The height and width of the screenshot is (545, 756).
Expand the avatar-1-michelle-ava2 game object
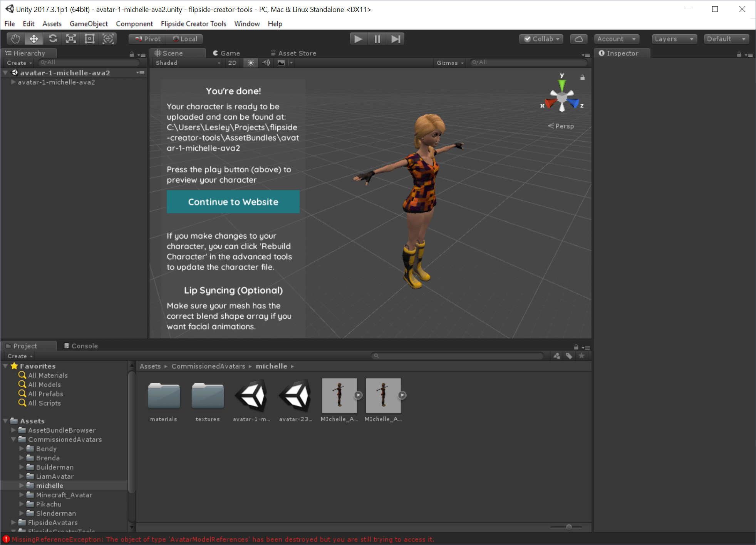[13, 82]
